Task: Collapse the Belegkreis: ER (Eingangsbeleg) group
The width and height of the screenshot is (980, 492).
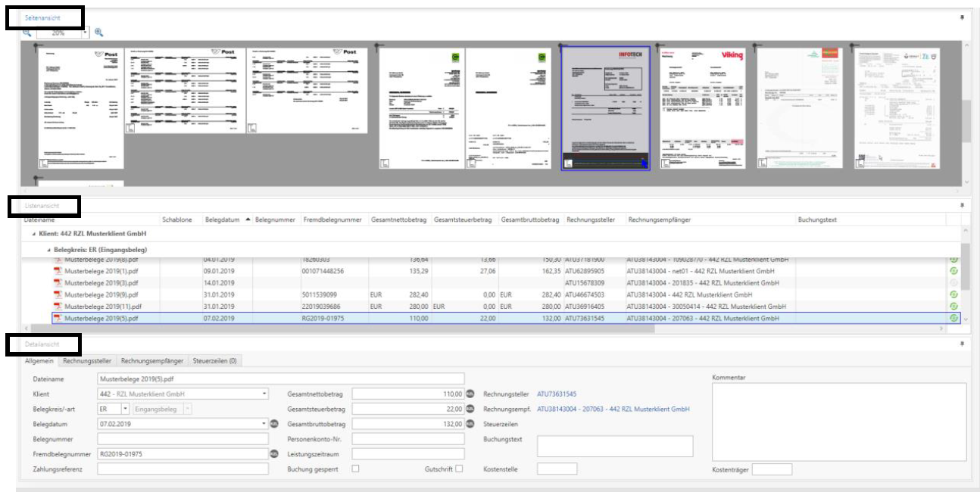Action: [49, 249]
